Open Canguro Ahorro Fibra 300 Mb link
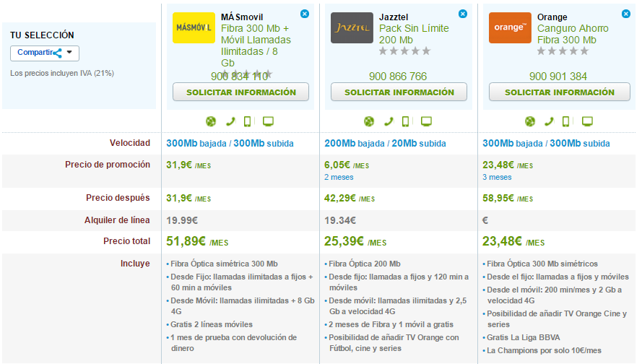642x364 pixels. pyautogui.click(x=573, y=34)
